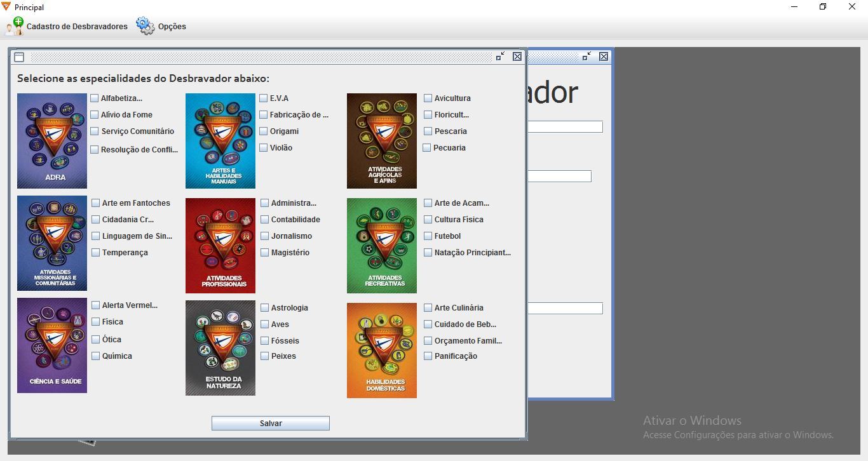Check the Astrologia specialty

[265, 308]
